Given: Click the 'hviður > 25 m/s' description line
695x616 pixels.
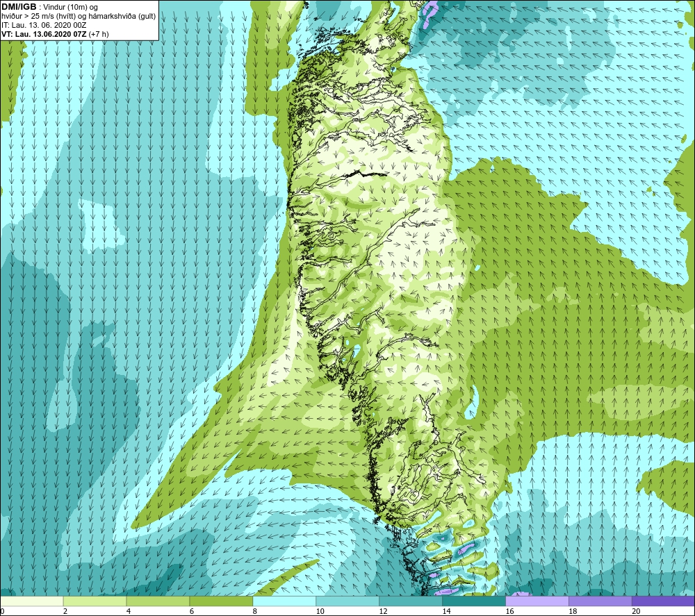Looking at the screenshot, I should [79, 17].
